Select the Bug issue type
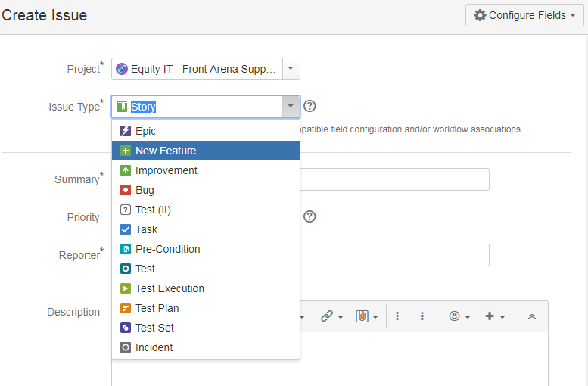The height and width of the screenshot is (386, 588). pyautogui.click(x=206, y=190)
